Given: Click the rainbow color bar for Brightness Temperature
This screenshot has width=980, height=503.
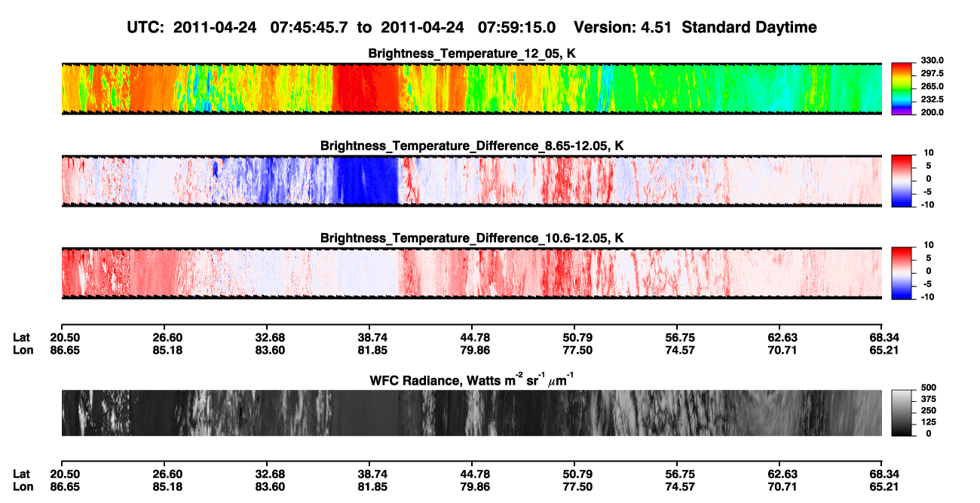Looking at the screenshot, I should click(x=902, y=88).
